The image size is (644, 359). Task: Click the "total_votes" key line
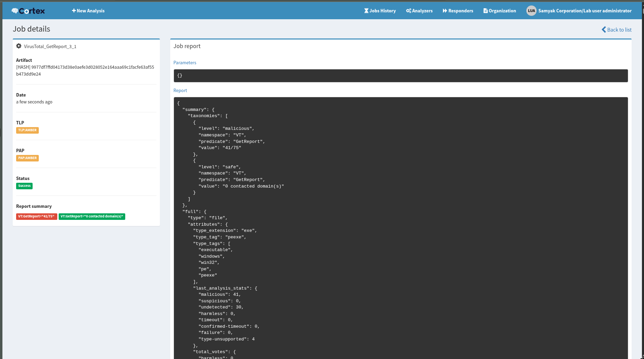tap(214, 352)
